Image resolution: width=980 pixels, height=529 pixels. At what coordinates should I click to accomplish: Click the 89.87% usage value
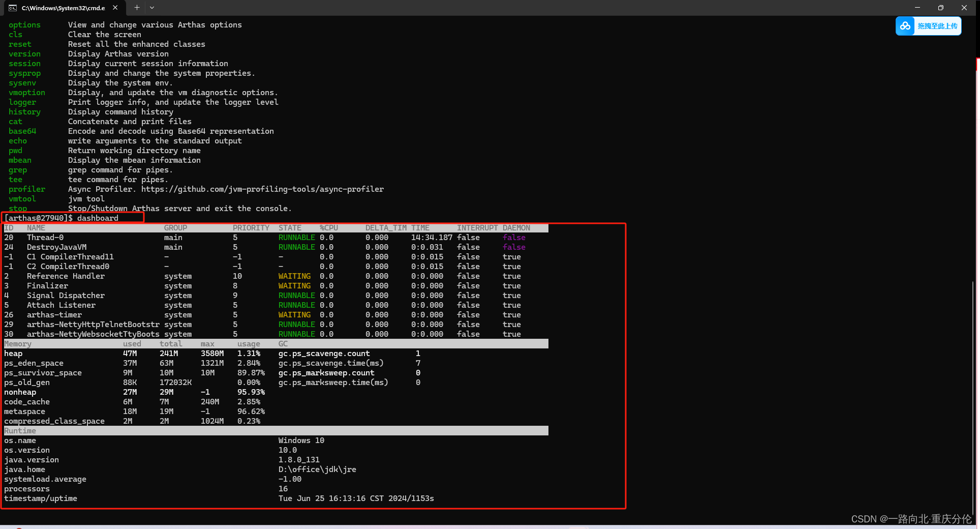point(251,373)
